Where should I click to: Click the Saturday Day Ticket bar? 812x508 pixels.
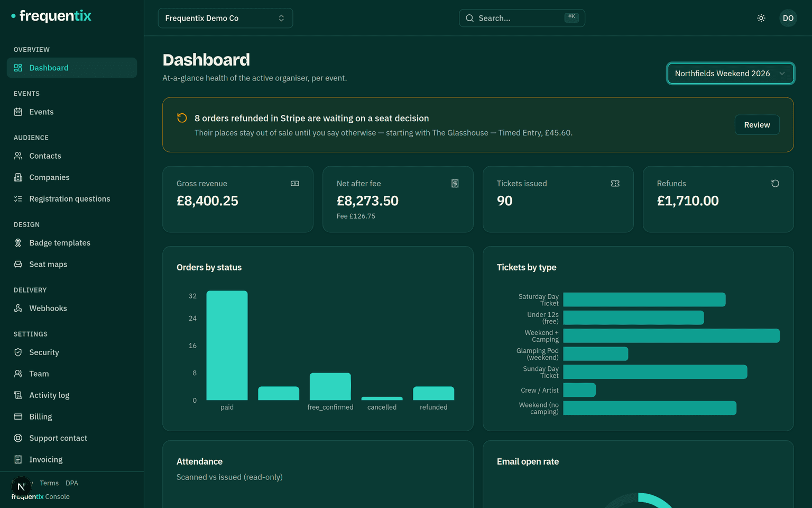point(644,300)
